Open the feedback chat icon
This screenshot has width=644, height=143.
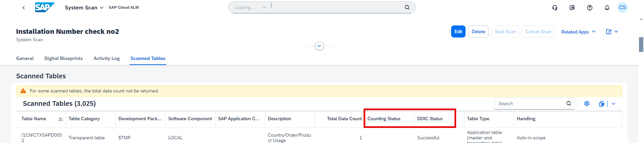point(572,8)
